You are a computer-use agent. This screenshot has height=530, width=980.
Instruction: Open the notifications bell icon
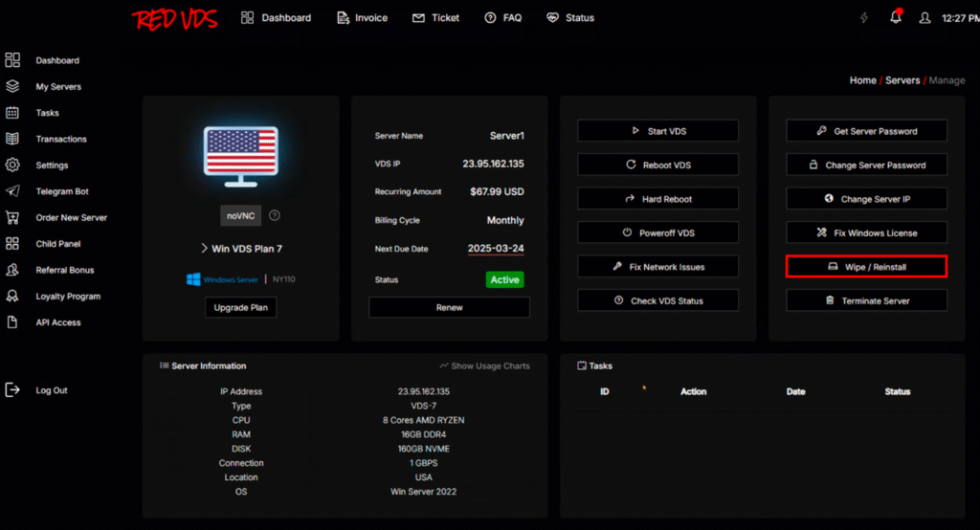[x=896, y=17]
